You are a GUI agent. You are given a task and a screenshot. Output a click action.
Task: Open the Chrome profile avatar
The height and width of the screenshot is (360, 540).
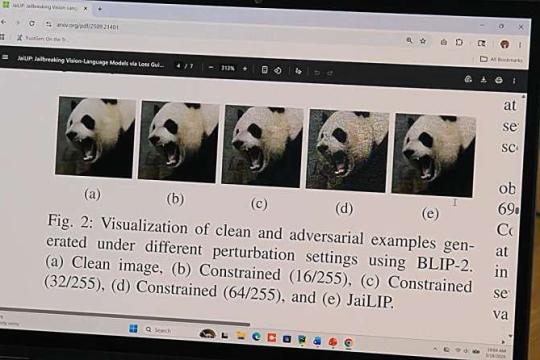coord(505,44)
